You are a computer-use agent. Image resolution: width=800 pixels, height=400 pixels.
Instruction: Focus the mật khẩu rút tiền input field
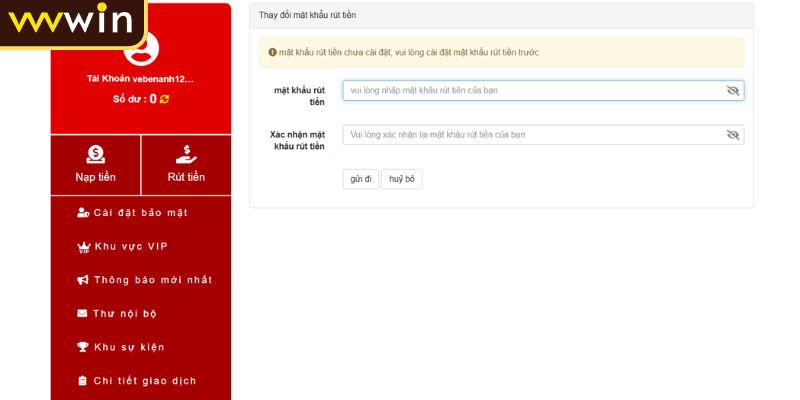tap(530, 91)
